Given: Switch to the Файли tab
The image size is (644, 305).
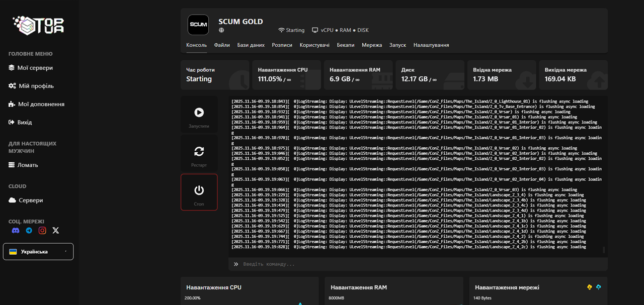Looking at the screenshot, I should (x=222, y=45).
